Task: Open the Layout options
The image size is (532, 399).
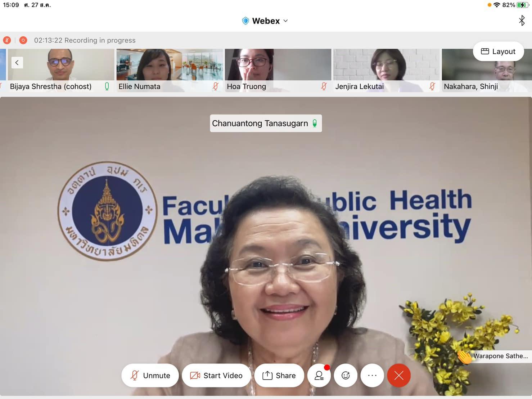Action: (x=498, y=51)
